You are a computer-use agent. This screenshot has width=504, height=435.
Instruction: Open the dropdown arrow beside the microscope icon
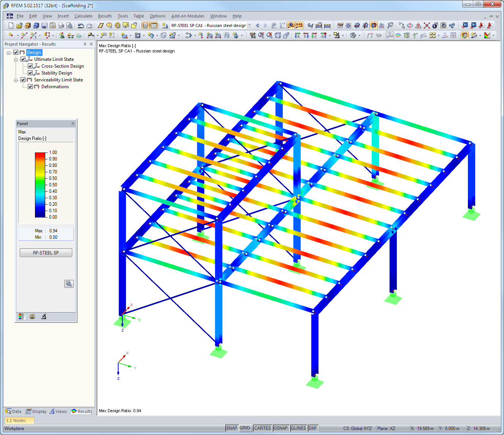tap(343, 35)
